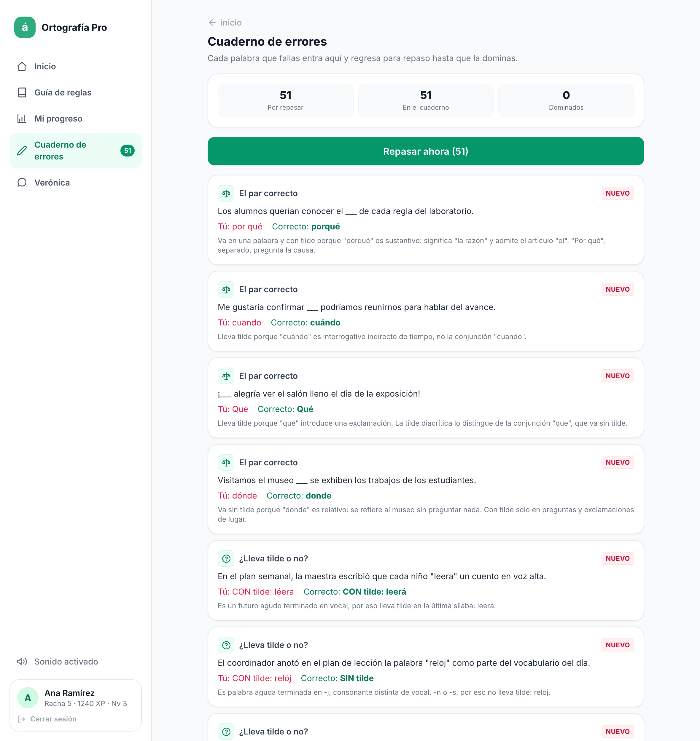Click the logout arrow icon beside Cerrar sesión
This screenshot has width=700, height=741.
21,719
